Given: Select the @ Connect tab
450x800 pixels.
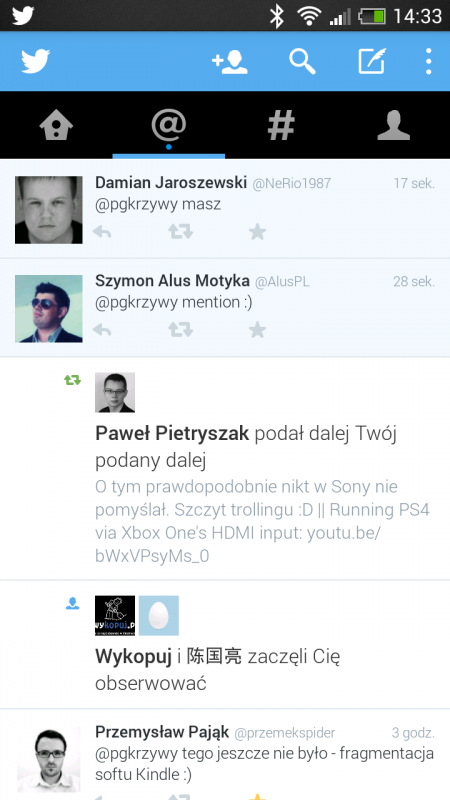Looking at the screenshot, I should coord(168,125).
